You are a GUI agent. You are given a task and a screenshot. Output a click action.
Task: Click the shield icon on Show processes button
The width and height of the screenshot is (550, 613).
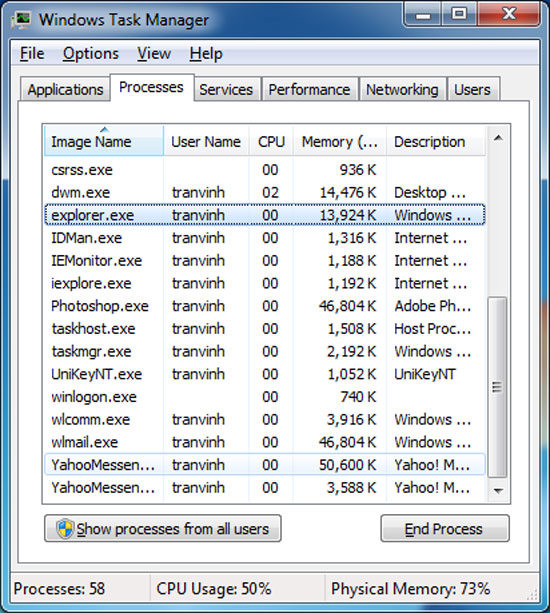click(x=65, y=529)
